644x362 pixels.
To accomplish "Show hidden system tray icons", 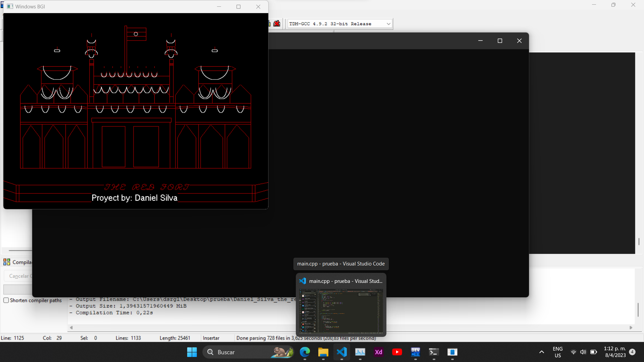I will click(541, 352).
